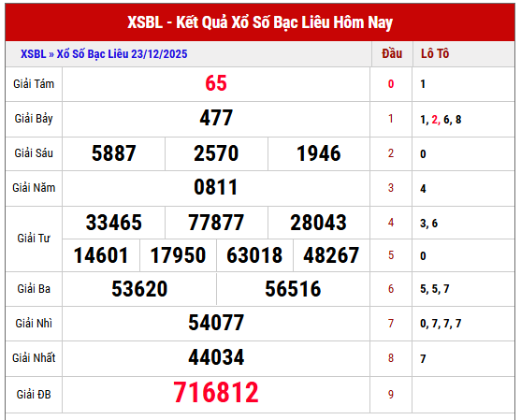Click Đầu digit 8

coord(391,358)
